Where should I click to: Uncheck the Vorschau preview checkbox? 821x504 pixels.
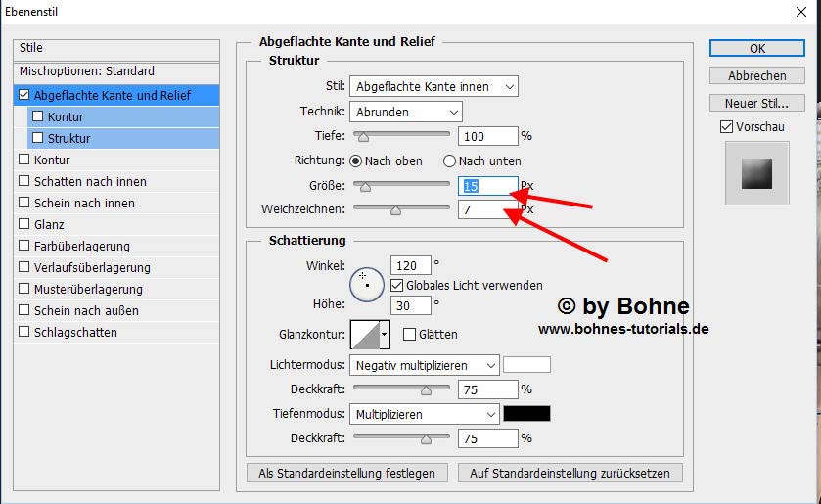[726, 126]
